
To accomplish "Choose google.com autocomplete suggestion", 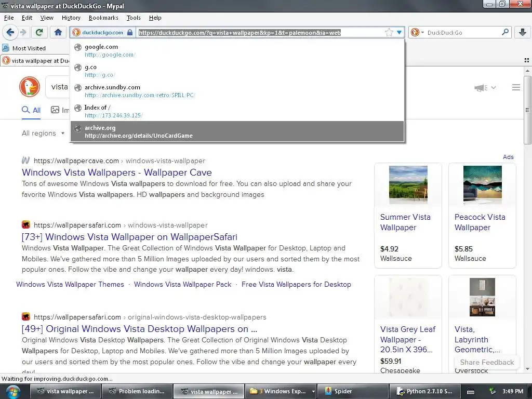I will click(x=237, y=50).
